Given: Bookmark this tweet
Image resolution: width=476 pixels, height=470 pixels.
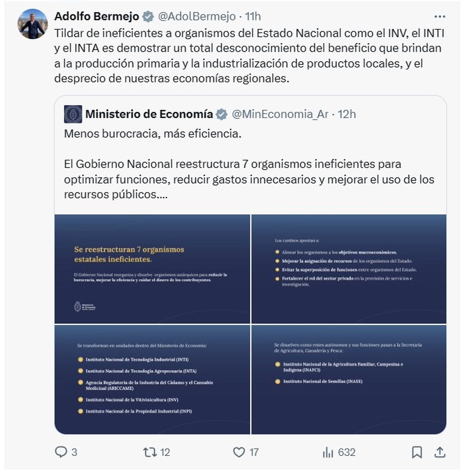Looking at the screenshot, I should pyautogui.click(x=416, y=452).
